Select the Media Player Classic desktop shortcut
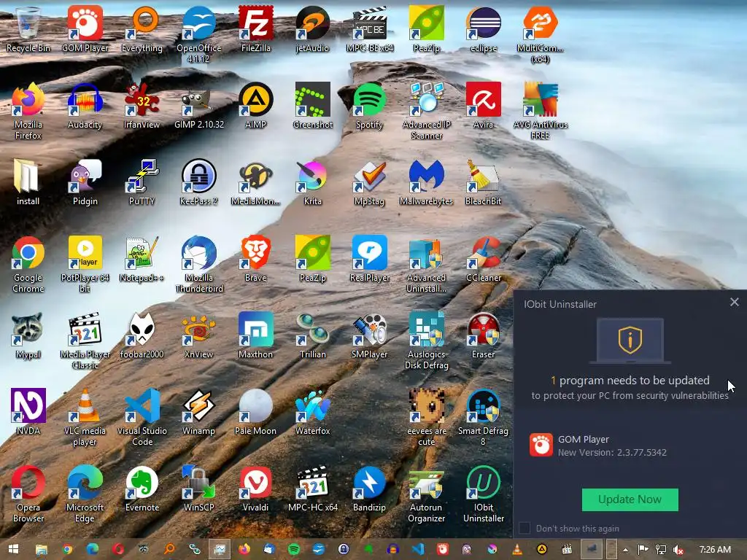Image resolution: width=747 pixels, height=560 pixels. tap(85, 341)
